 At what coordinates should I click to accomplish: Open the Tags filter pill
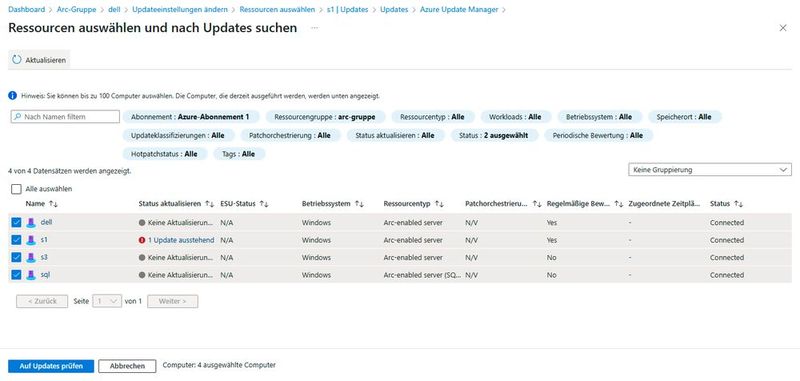point(239,154)
